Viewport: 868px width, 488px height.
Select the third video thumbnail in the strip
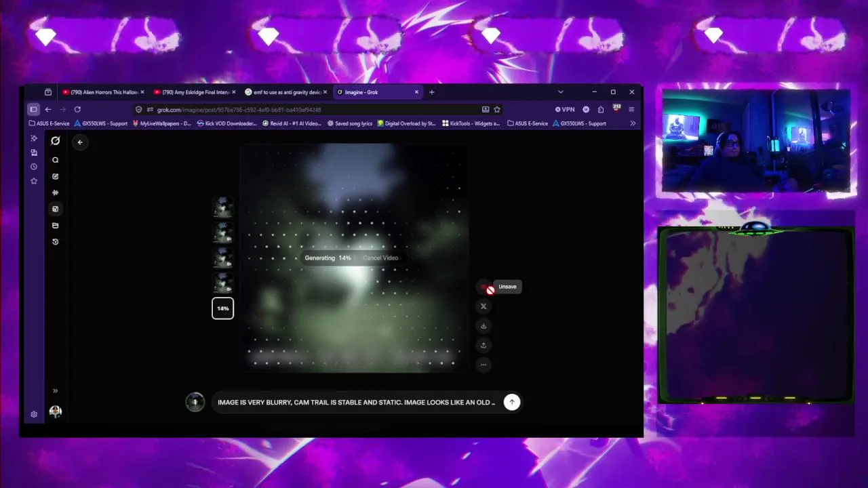[222, 258]
